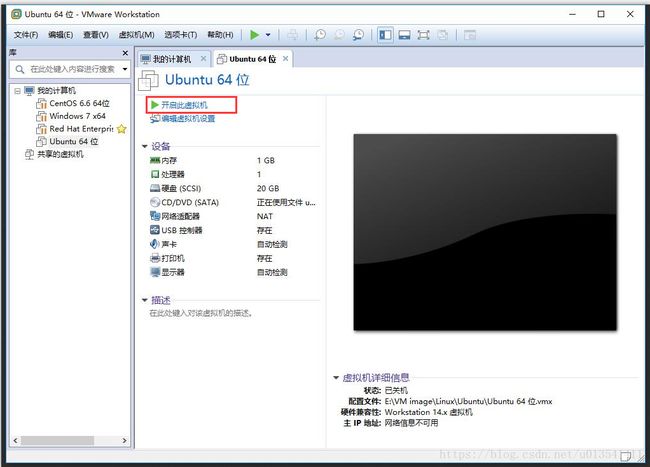Open the 查看(V) menu
Screen dimensions: 650x467
[96, 35]
